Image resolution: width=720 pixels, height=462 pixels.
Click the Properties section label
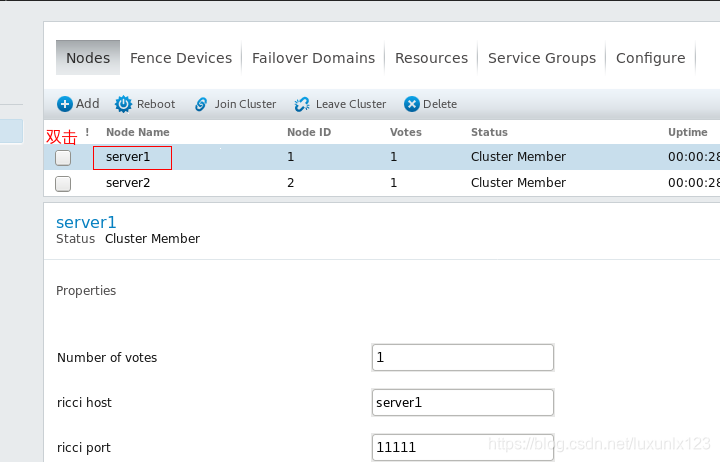coord(86,291)
